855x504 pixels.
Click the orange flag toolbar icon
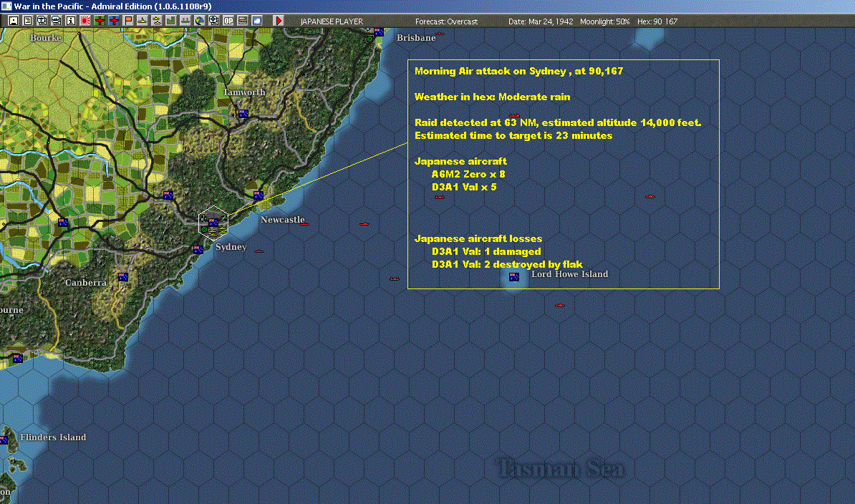128,21
